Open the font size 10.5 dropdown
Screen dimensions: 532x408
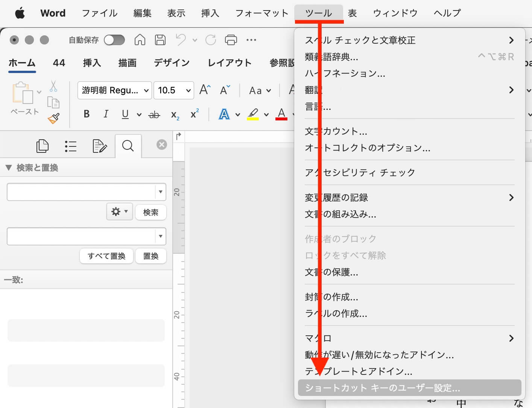click(x=174, y=90)
